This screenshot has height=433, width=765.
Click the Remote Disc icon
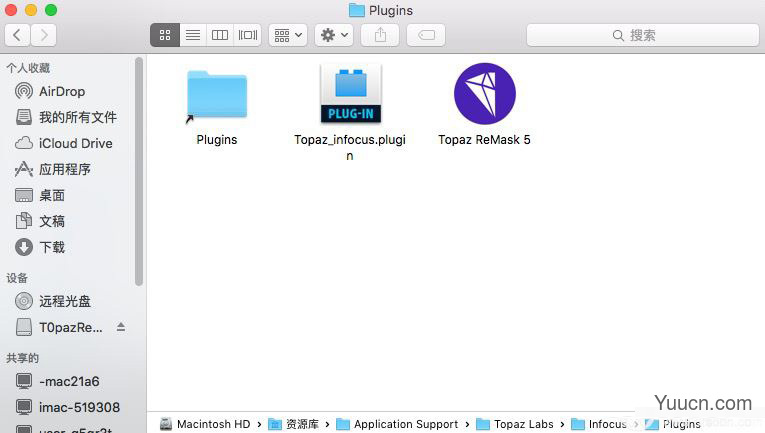click(x=24, y=301)
